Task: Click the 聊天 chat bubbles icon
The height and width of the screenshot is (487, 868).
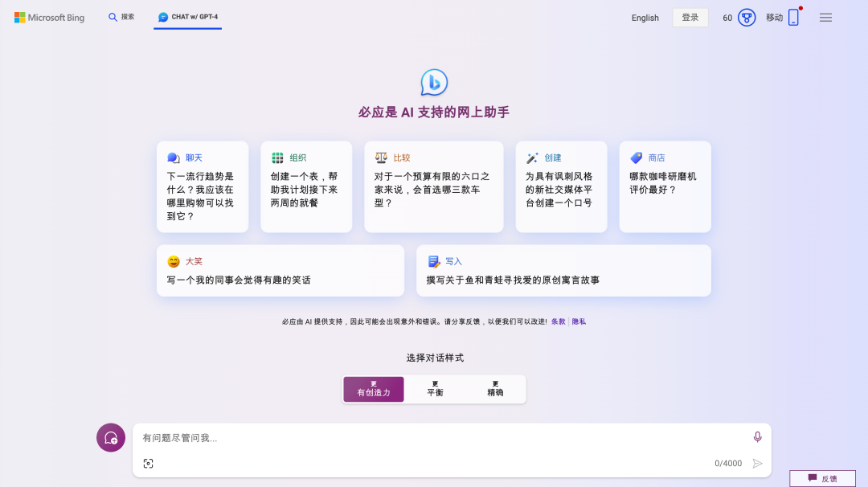Action: tap(174, 158)
